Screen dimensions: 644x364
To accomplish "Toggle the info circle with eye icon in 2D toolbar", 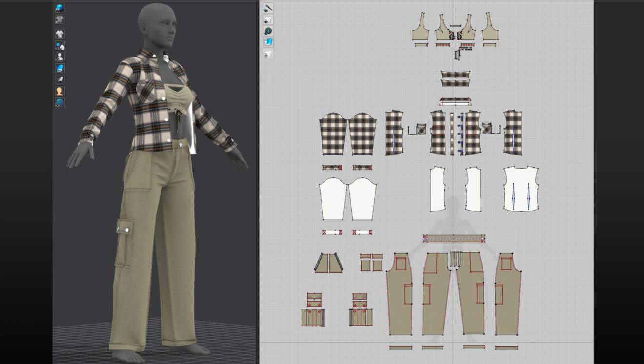I will pyautogui.click(x=268, y=31).
